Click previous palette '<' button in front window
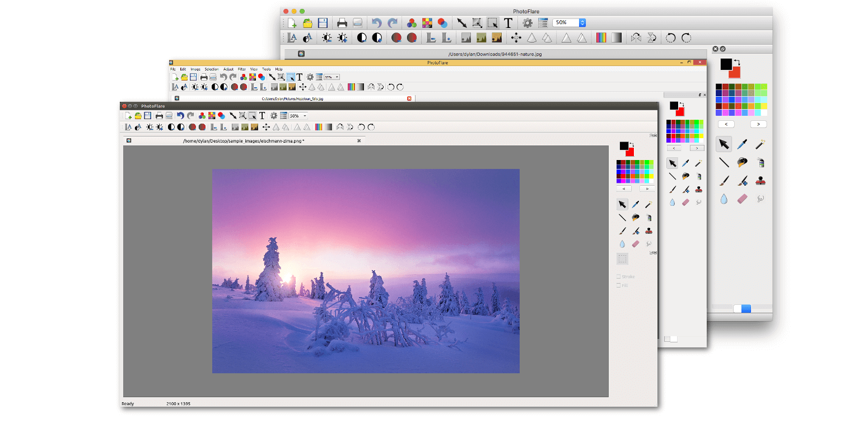 tap(623, 189)
